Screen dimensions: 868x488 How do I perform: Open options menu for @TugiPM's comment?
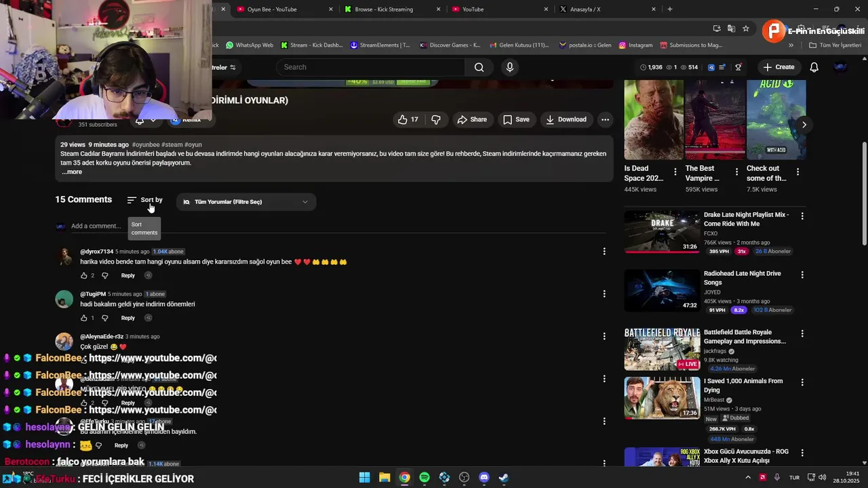coord(604,293)
